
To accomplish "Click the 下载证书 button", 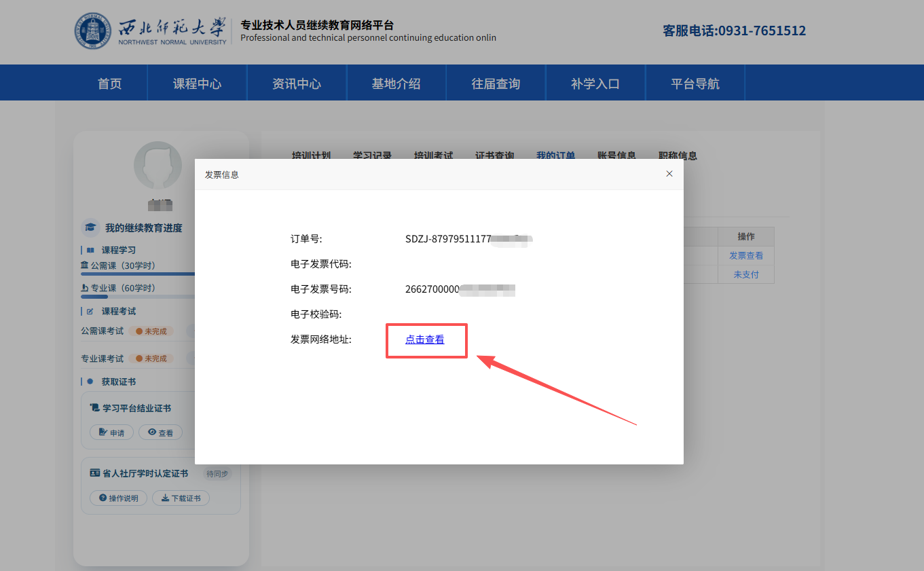I will (x=181, y=498).
